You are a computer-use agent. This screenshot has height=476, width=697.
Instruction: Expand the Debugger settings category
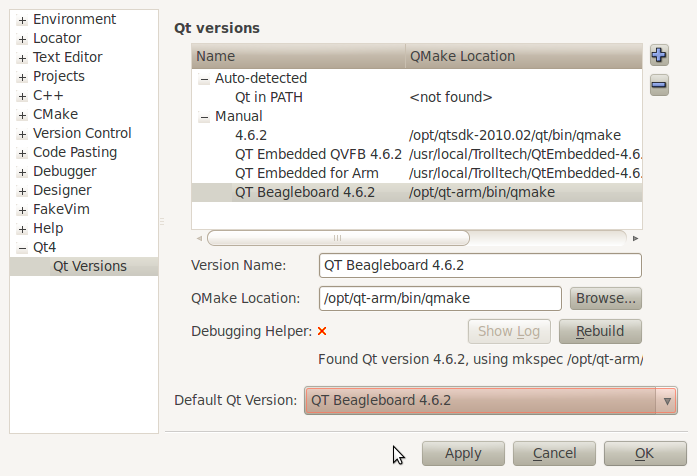coord(22,172)
